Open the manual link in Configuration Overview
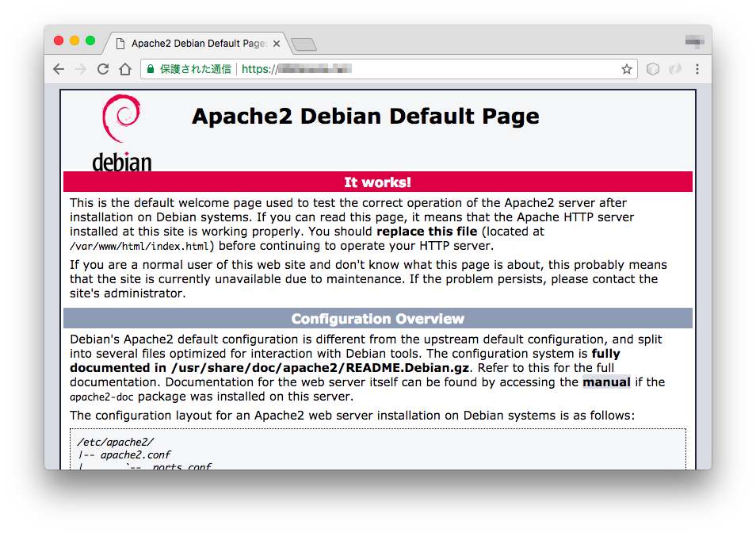Screen dimensions: 756x533 [x=606, y=382]
